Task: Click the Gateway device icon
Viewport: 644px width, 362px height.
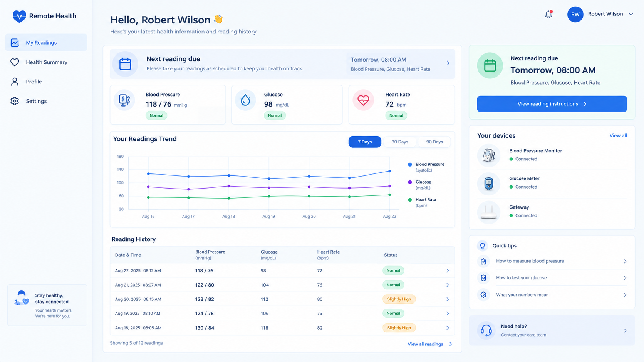Action: pos(489,212)
